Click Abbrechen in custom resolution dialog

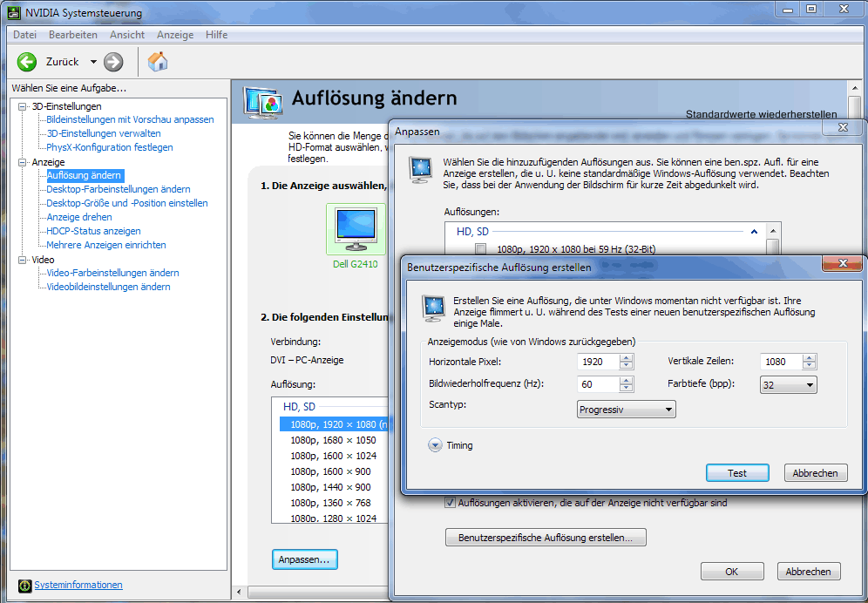pyautogui.click(x=816, y=473)
